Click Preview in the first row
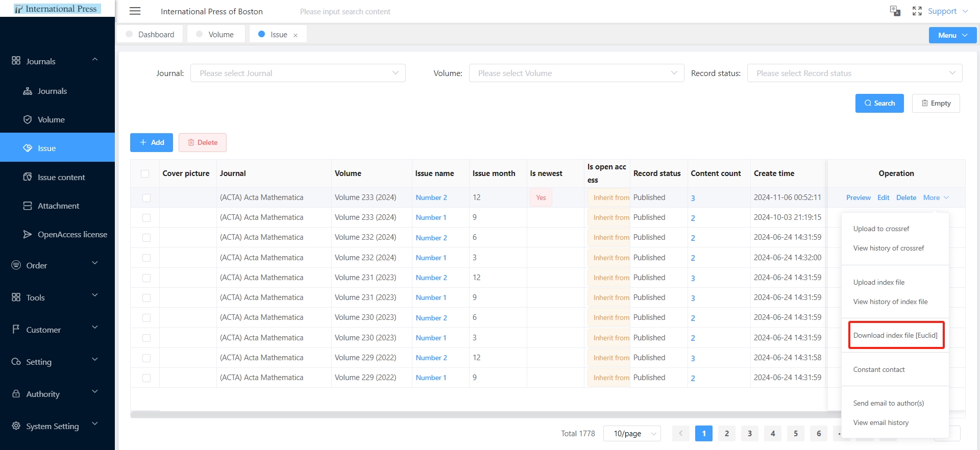 pyautogui.click(x=858, y=197)
